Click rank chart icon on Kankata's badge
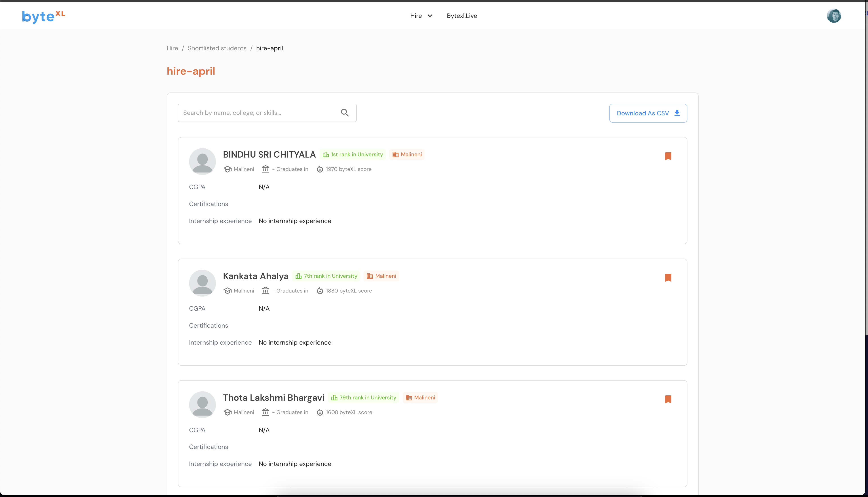The width and height of the screenshot is (868, 497). tap(299, 276)
